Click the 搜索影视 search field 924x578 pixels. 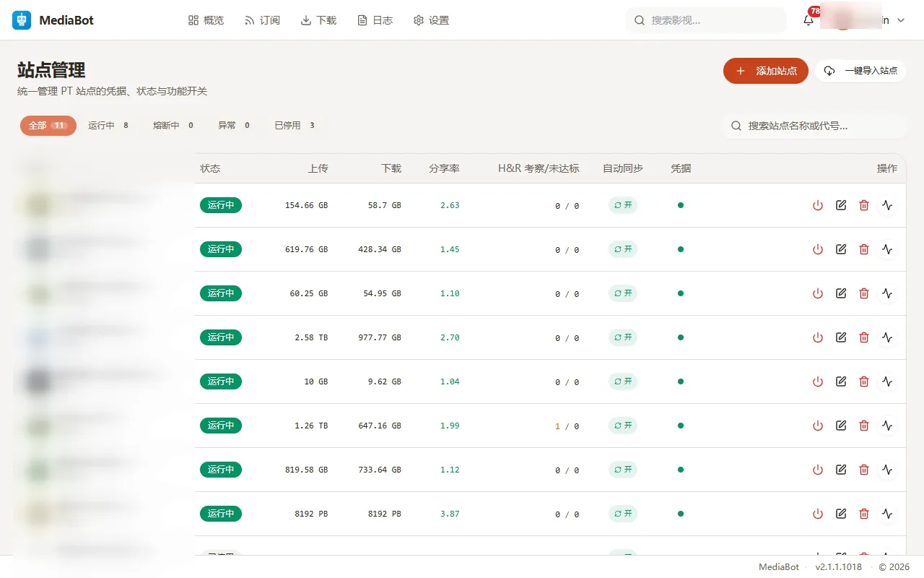tap(706, 20)
